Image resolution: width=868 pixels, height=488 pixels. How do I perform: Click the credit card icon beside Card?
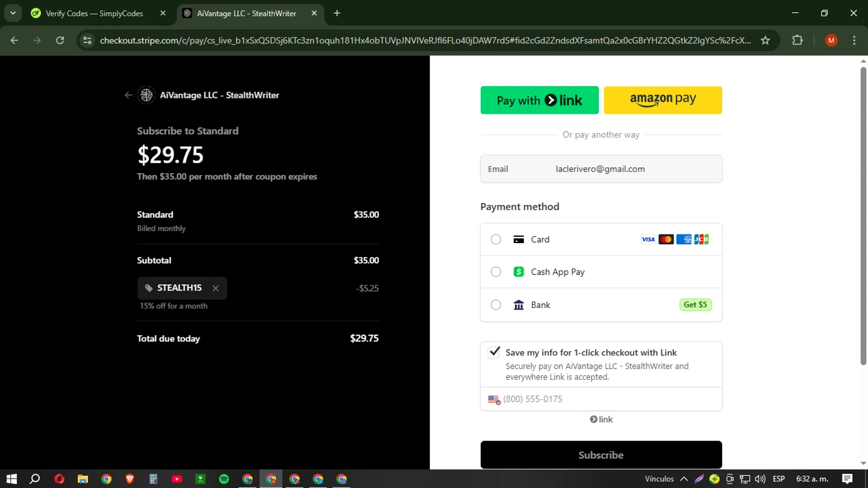click(518, 239)
